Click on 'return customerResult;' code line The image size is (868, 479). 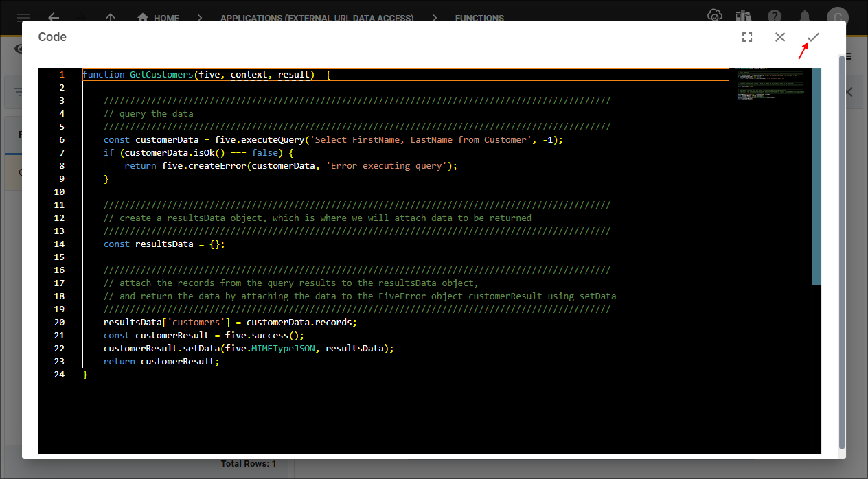pos(161,362)
